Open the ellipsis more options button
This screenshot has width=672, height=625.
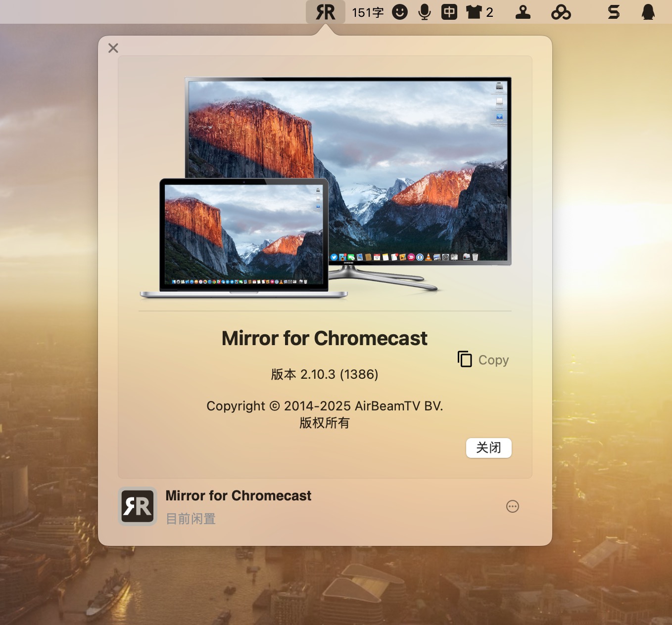pos(513,506)
